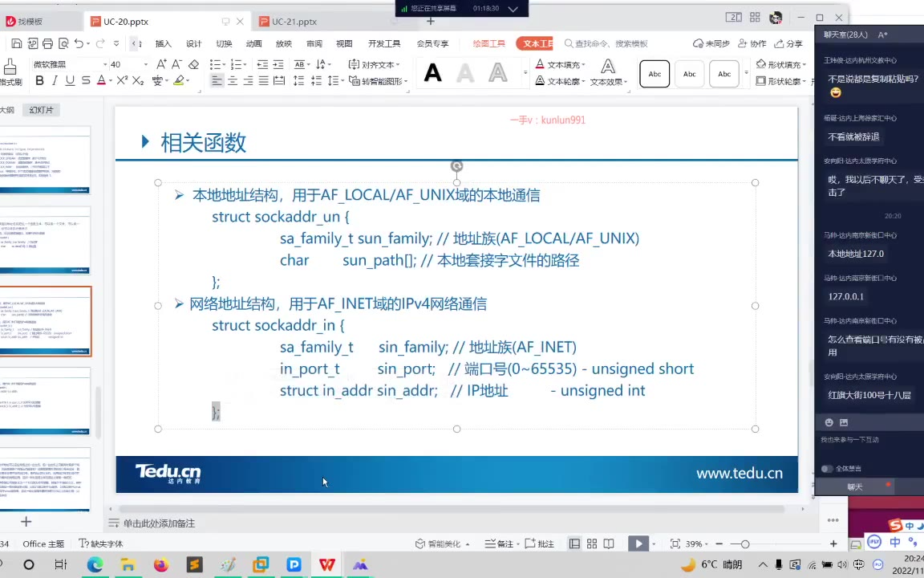Open the 文本效果 text effects menu

pyautogui.click(x=609, y=72)
